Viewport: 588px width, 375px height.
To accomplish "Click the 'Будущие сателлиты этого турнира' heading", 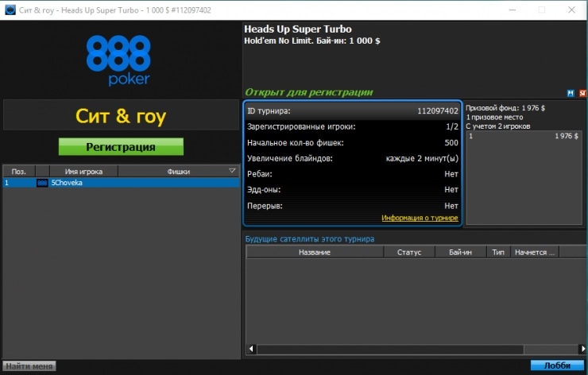I will tap(310, 239).
